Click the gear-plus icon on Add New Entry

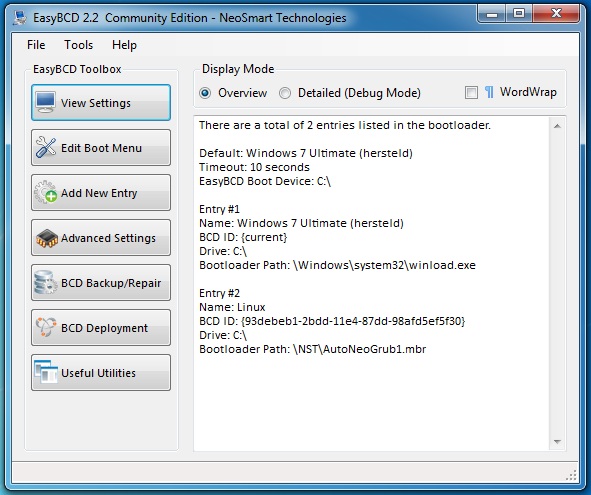(x=46, y=192)
